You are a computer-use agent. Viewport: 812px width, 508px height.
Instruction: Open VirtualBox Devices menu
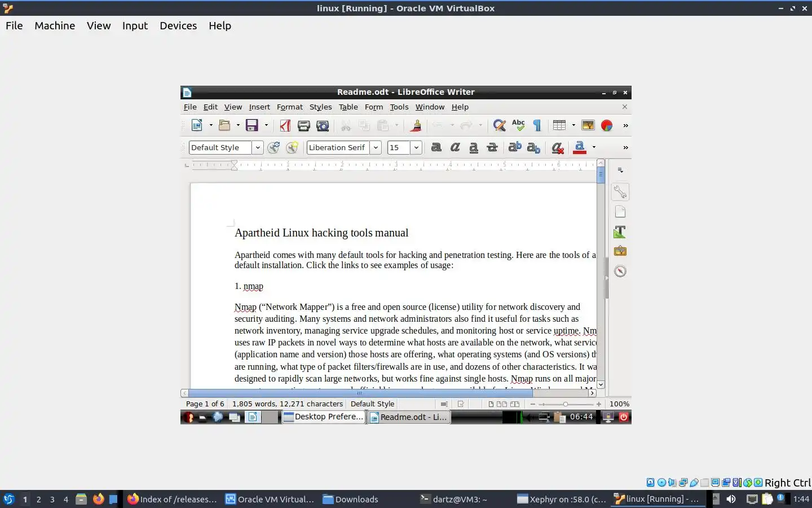(178, 25)
